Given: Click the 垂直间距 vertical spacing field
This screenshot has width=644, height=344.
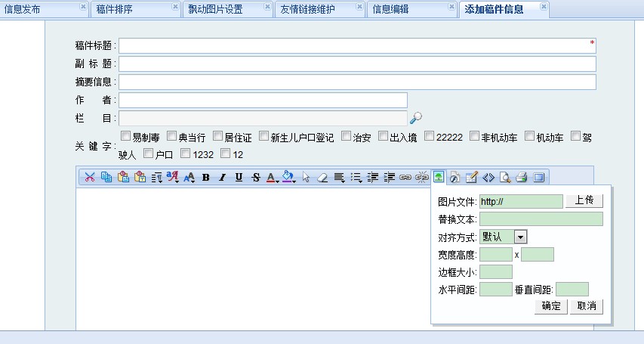Looking at the screenshot, I should pyautogui.click(x=572, y=290).
